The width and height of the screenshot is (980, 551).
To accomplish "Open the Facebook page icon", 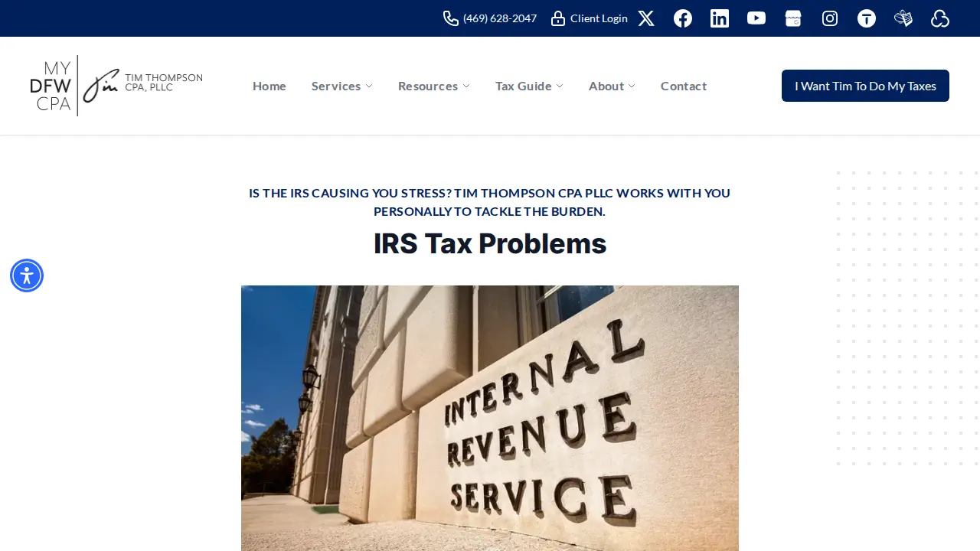I will [x=683, y=18].
